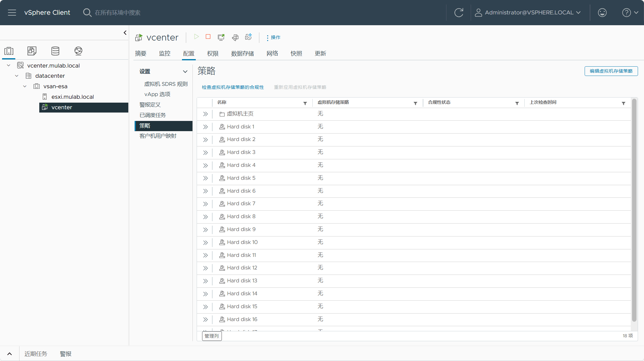Expand details for Hard disk 5 row
This screenshot has height=361, width=644.
[x=205, y=178]
